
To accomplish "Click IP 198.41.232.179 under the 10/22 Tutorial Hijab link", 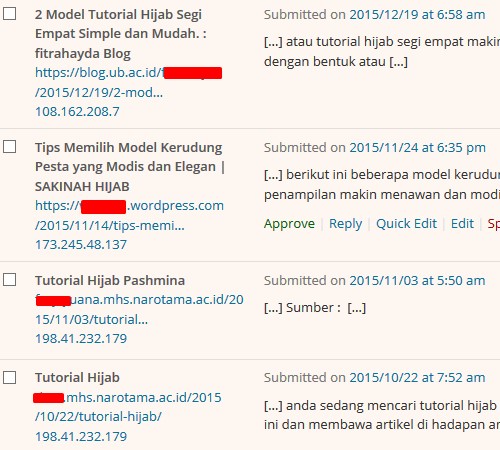I will click(81, 437).
